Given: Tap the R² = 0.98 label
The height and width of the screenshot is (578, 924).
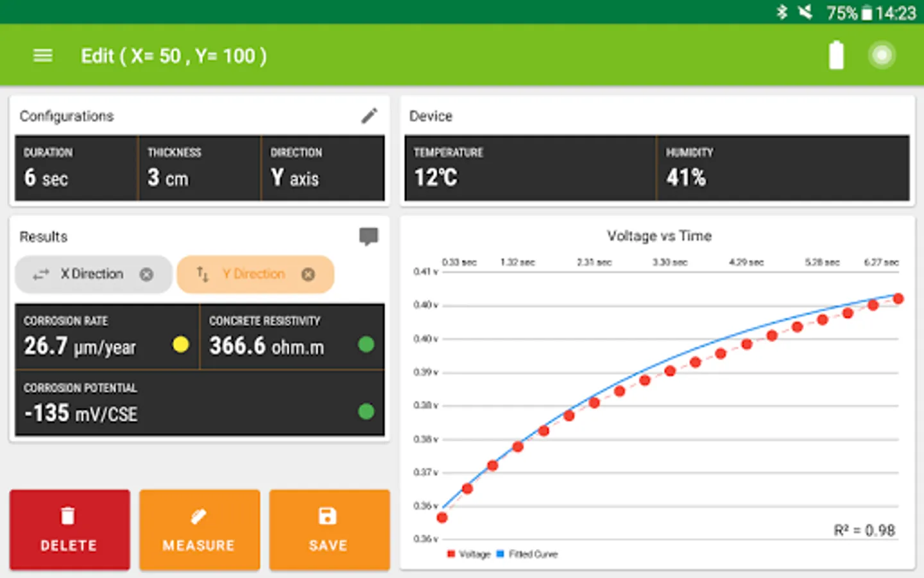Looking at the screenshot, I should click(x=864, y=530).
